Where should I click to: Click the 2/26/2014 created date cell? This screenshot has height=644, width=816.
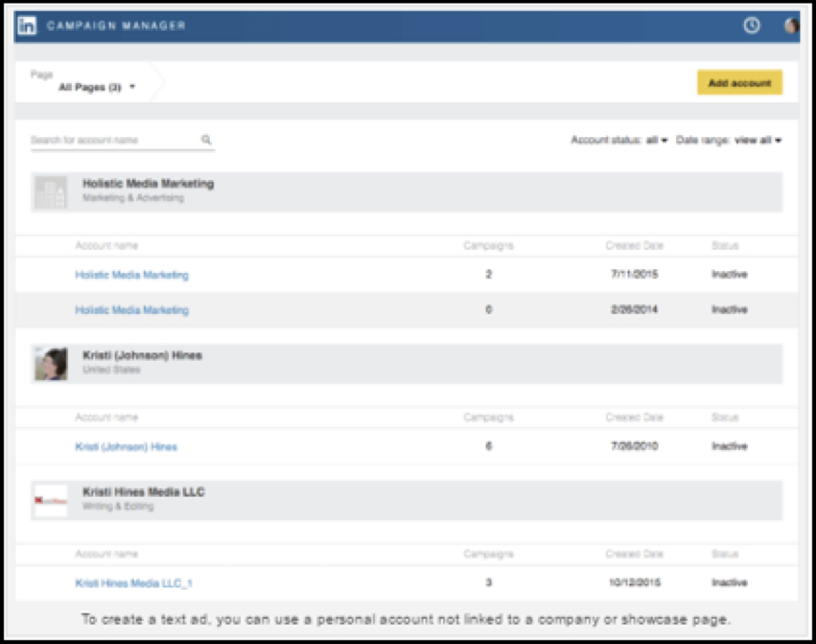click(634, 309)
